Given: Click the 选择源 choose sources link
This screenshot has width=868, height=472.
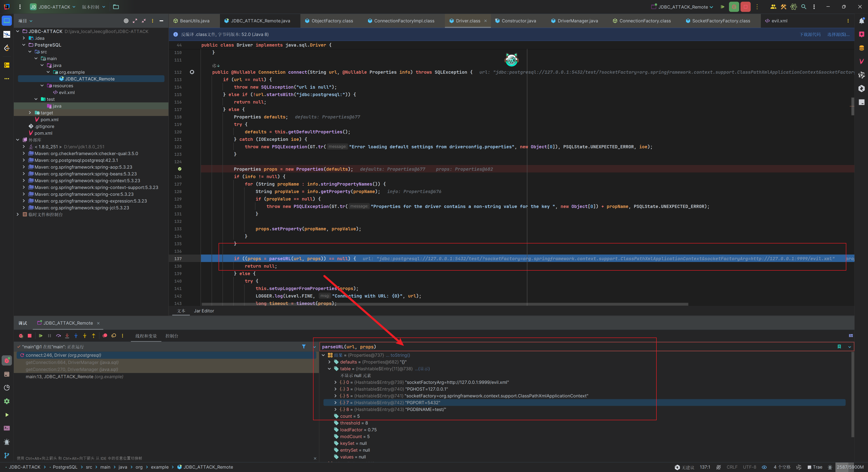Looking at the screenshot, I should [838, 34].
